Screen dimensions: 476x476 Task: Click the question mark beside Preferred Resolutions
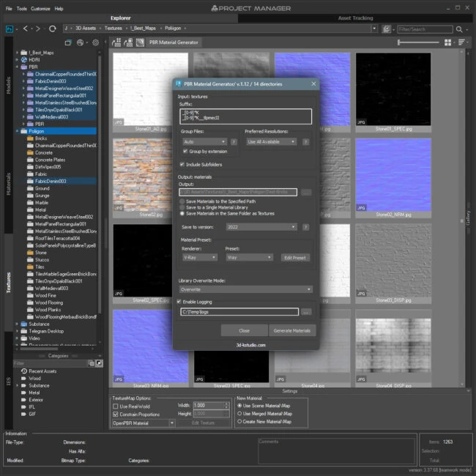[305, 142]
